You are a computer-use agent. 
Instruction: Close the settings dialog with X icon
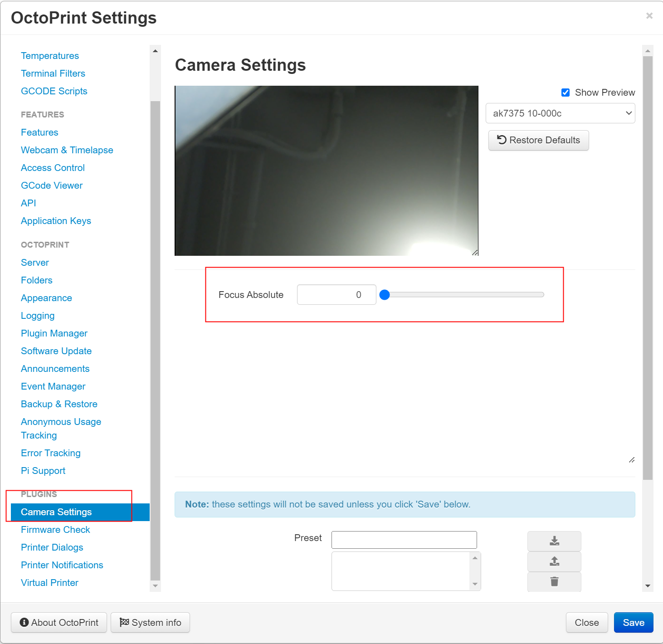click(649, 16)
